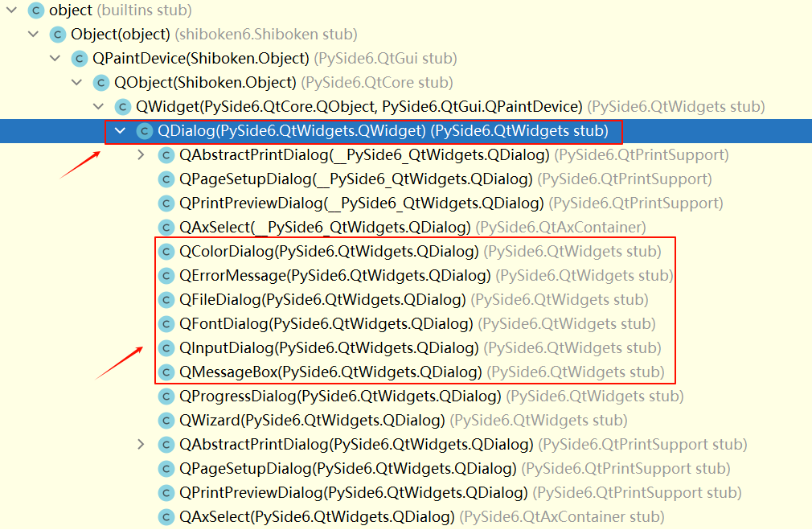
Task: Click the class icon next to Object(object)
Action: pyautogui.click(x=57, y=35)
